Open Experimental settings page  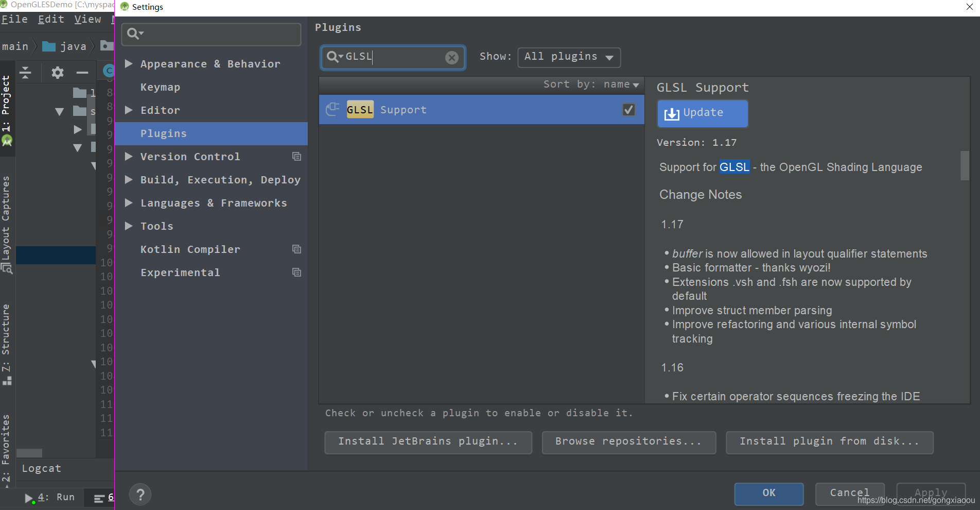[x=180, y=273]
